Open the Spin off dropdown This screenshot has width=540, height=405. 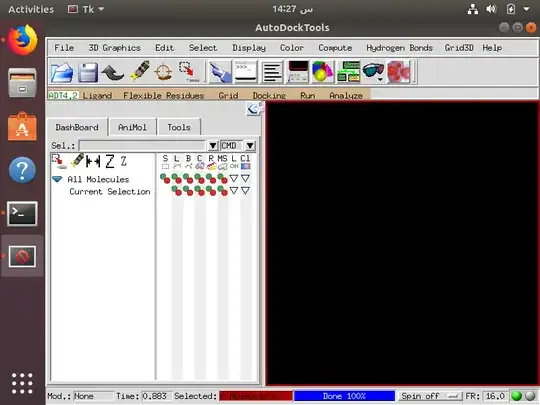pyautogui.click(x=431, y=396)
